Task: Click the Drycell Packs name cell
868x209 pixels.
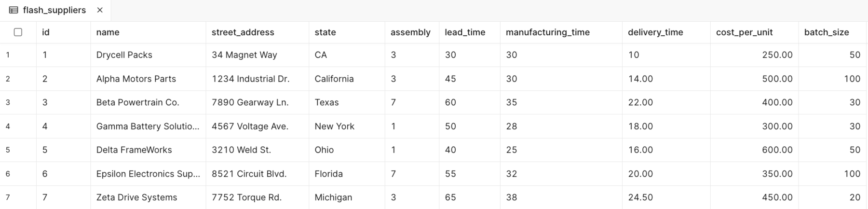Action: pos(124,55)
